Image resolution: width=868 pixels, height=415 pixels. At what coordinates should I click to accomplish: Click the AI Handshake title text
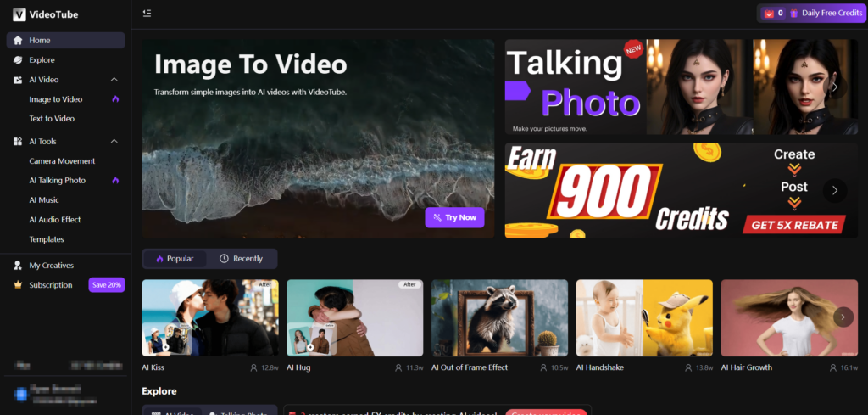click(x=601, y=367)
